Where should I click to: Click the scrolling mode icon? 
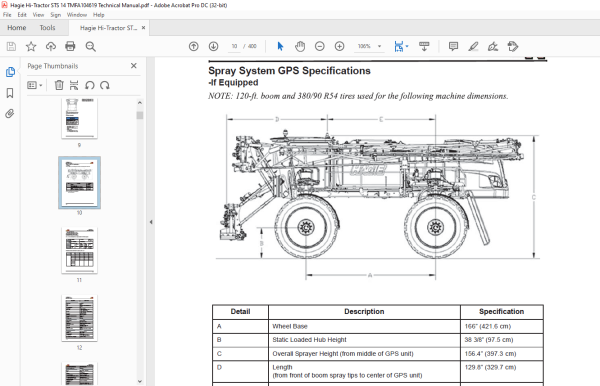tap(424, 46)
